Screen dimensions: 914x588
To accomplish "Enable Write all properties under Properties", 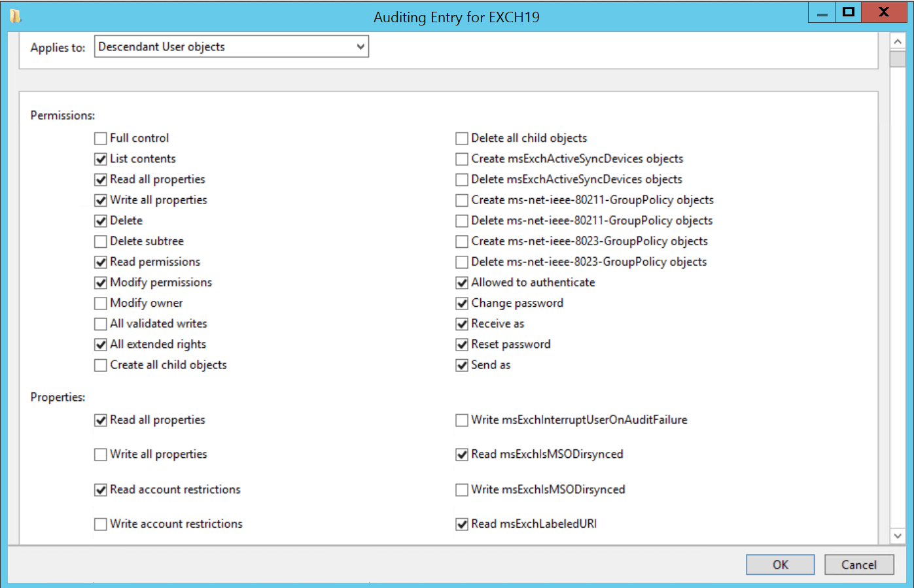I will (100, 454).
